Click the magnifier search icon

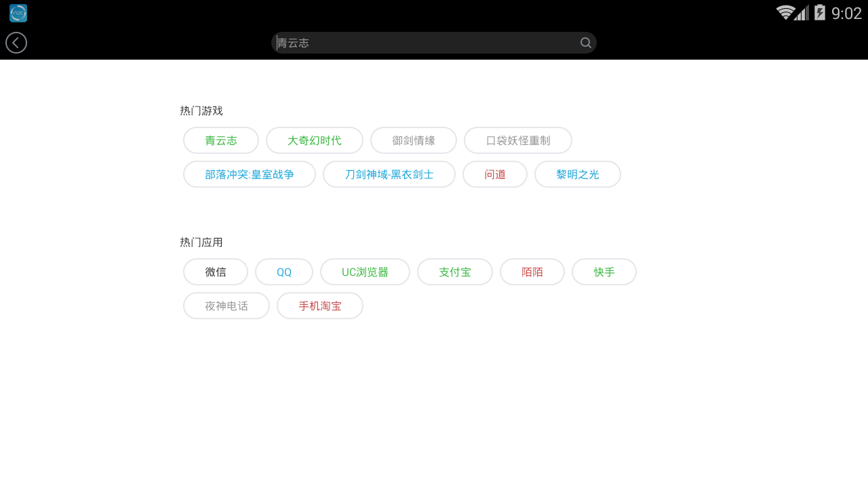[586, 43]
